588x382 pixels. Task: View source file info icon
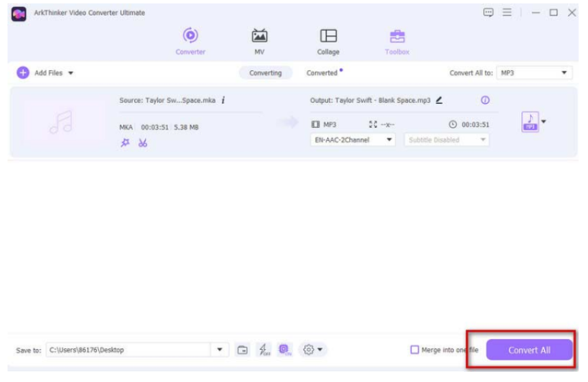coord(223,100)
